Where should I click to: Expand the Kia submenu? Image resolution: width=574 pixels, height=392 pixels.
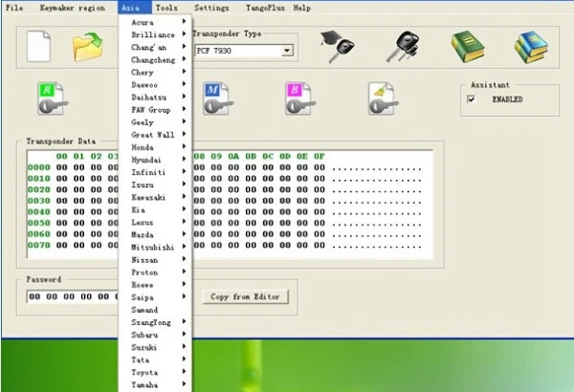(155, 209)
